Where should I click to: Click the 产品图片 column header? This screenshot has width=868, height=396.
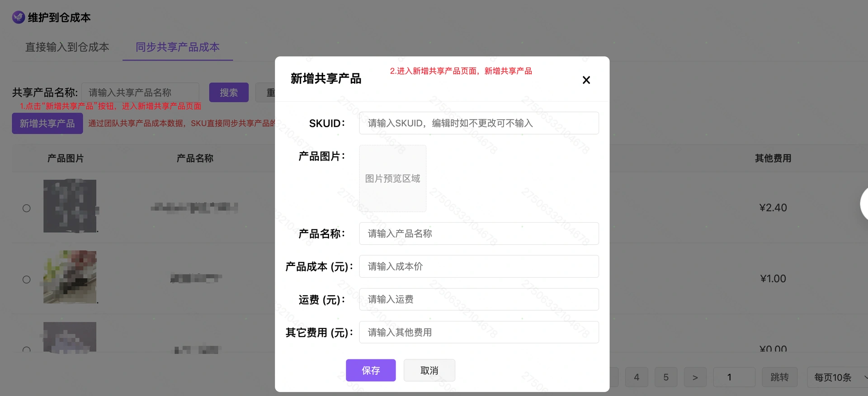click(66, 158)
